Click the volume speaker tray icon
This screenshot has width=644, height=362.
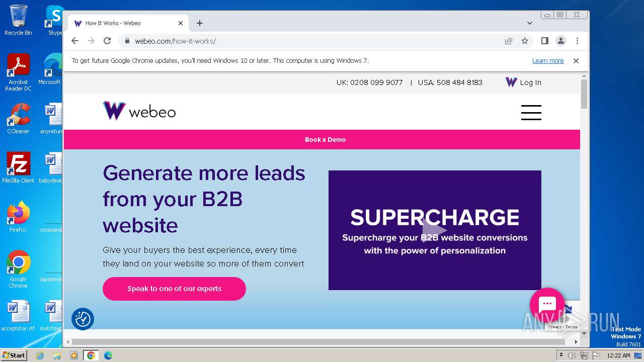click(572, 355)
